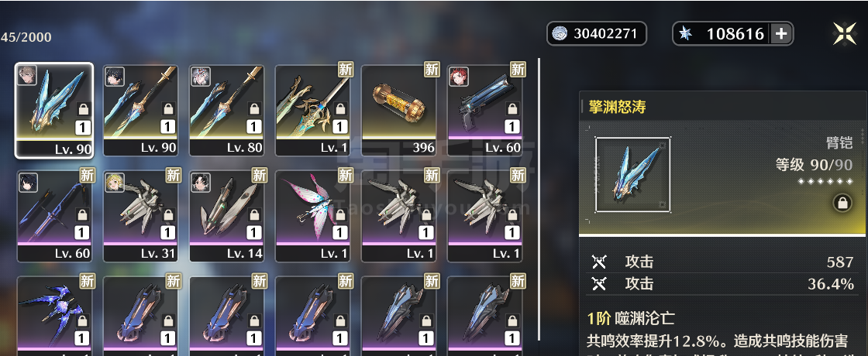This screenshot has width=868, height=356.
Task: Click the lock icon on the Lv. 60 pistol tile
Action: (512, 109)
